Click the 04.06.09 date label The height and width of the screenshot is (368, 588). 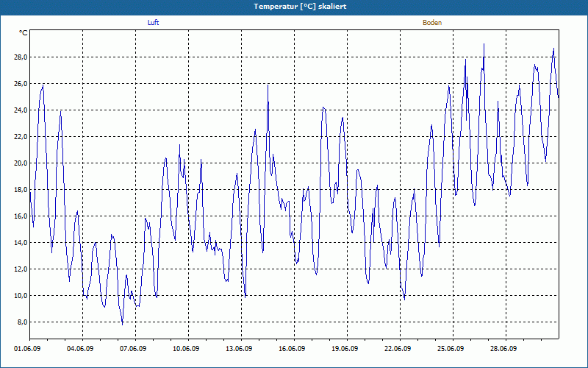pyautogui.click(x=80, y=349)
